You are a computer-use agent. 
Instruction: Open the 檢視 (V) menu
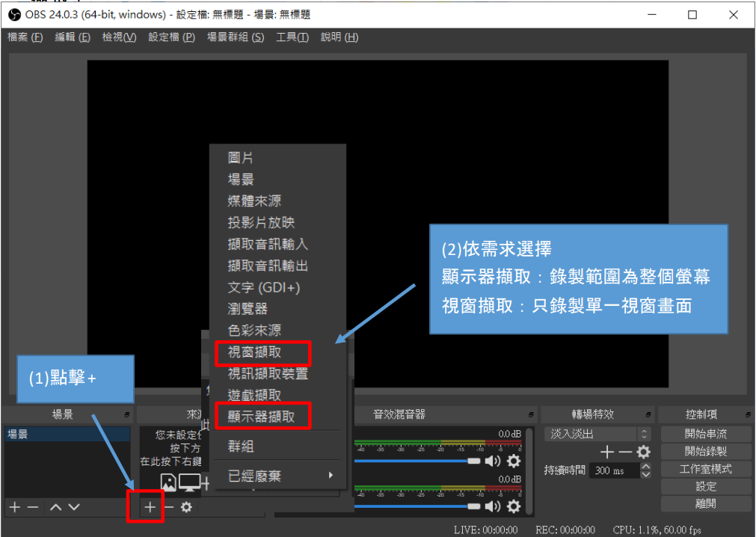tap(119, 37)
